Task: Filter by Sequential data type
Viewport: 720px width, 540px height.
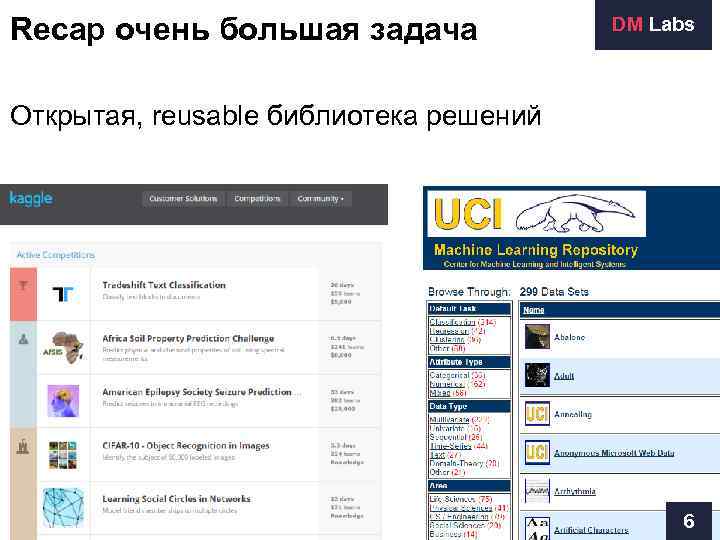Action: (448, 437)
